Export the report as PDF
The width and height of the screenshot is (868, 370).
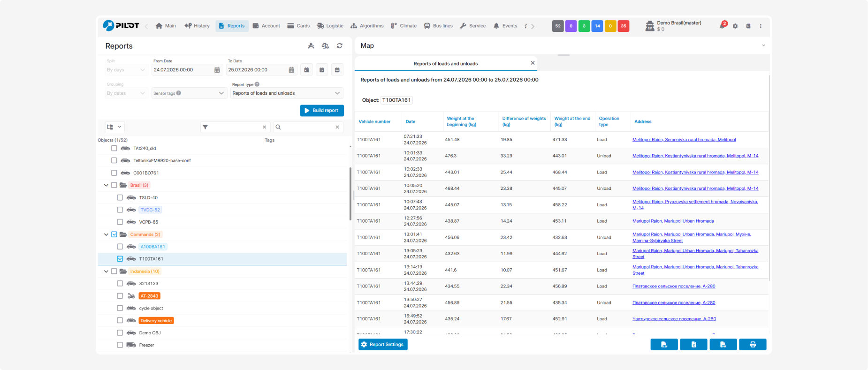(x=723, y=345)
